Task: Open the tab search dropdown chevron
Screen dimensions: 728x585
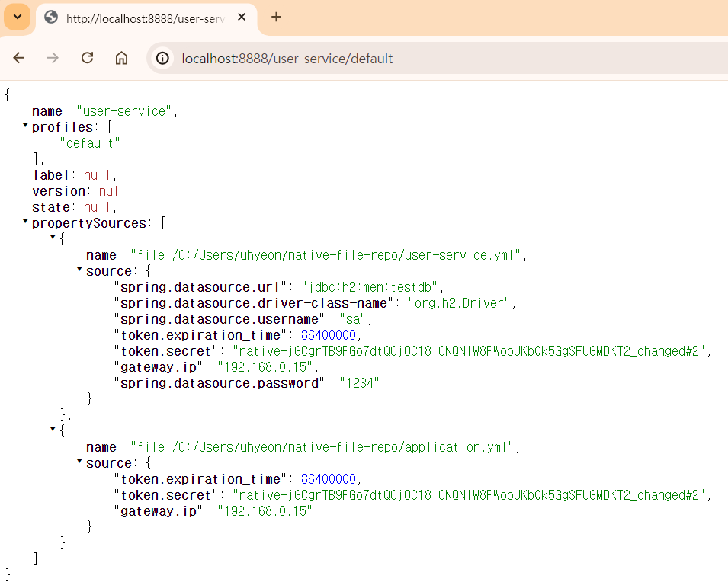Action: 18,18
